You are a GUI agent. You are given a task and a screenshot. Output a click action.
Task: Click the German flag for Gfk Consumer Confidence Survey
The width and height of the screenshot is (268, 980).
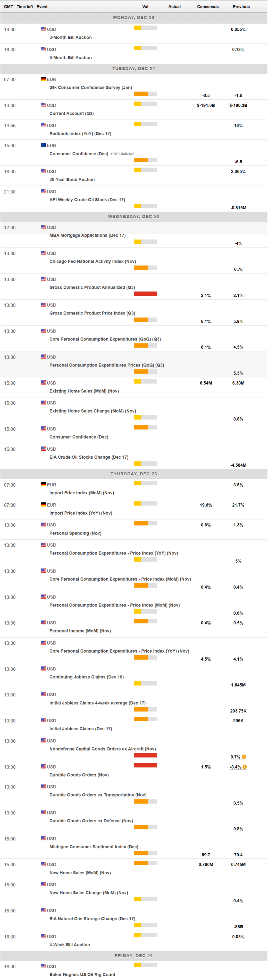[x=44, y=79]
